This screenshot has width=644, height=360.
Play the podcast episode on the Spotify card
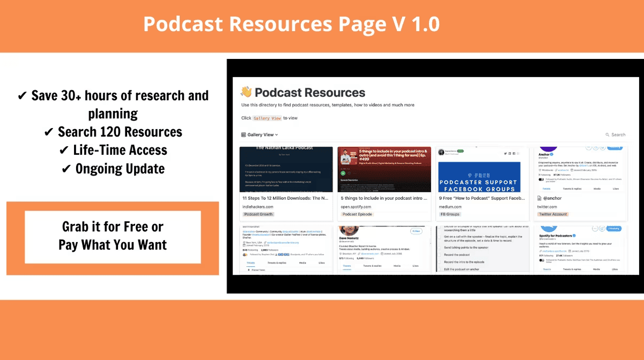click(343, 173)
